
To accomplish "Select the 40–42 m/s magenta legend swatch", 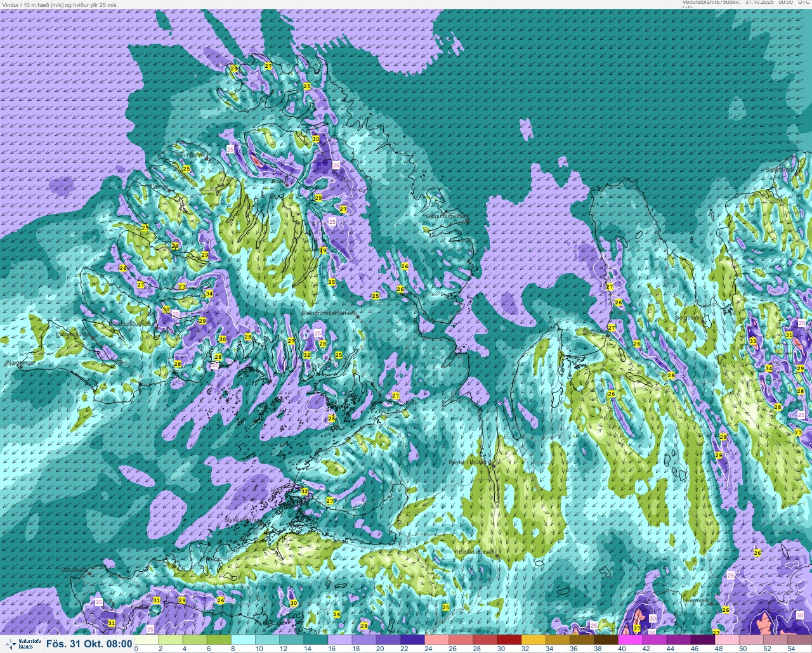I will coord(631,640).
